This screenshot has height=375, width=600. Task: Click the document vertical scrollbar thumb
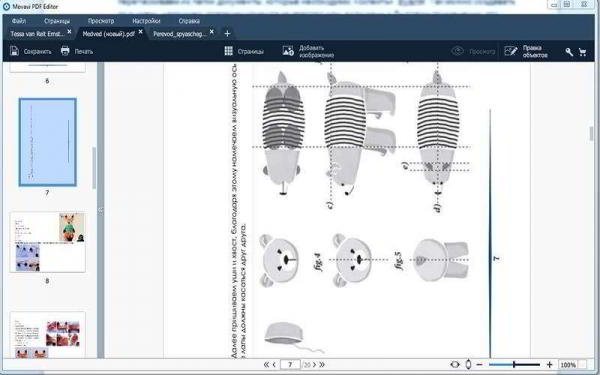click(592, 134)
